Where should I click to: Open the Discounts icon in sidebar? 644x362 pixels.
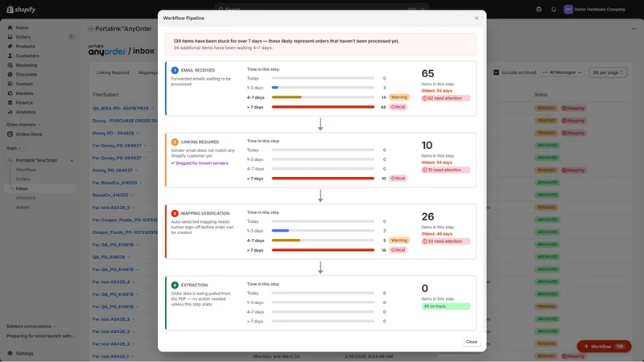[10, 75]
